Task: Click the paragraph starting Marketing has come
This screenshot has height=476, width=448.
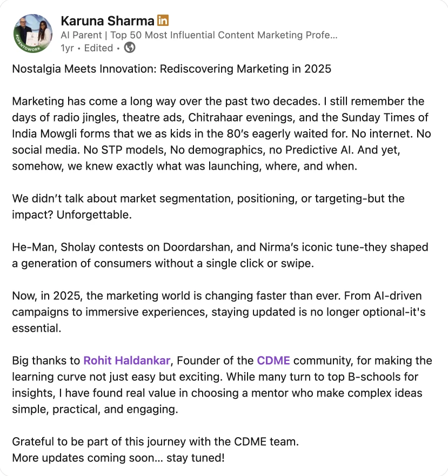Action: tap(222, 133)
